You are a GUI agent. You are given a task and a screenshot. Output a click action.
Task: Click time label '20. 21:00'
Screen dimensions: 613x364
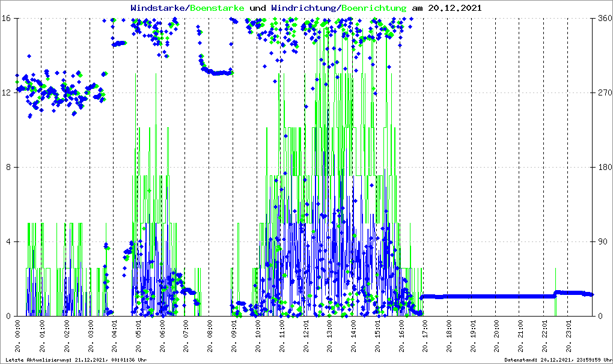click(x=520, y=336)
